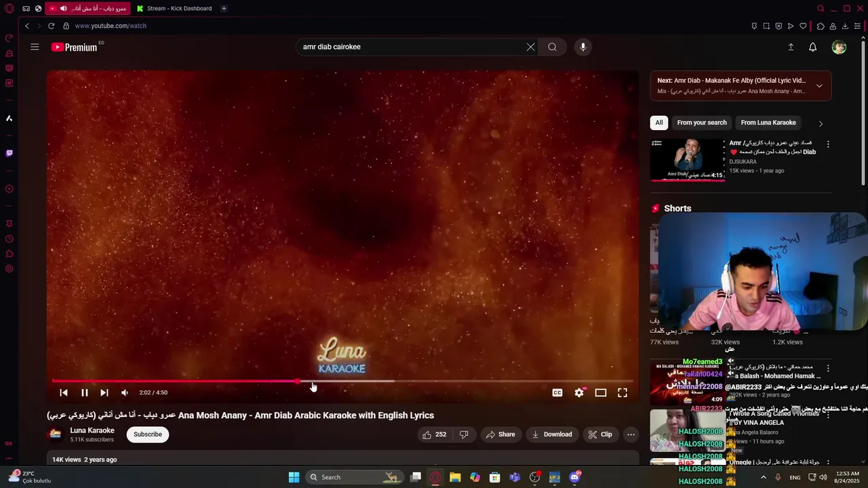Clear the search box with the X
The image size is (868, 488).
click(x=531, y=47)
